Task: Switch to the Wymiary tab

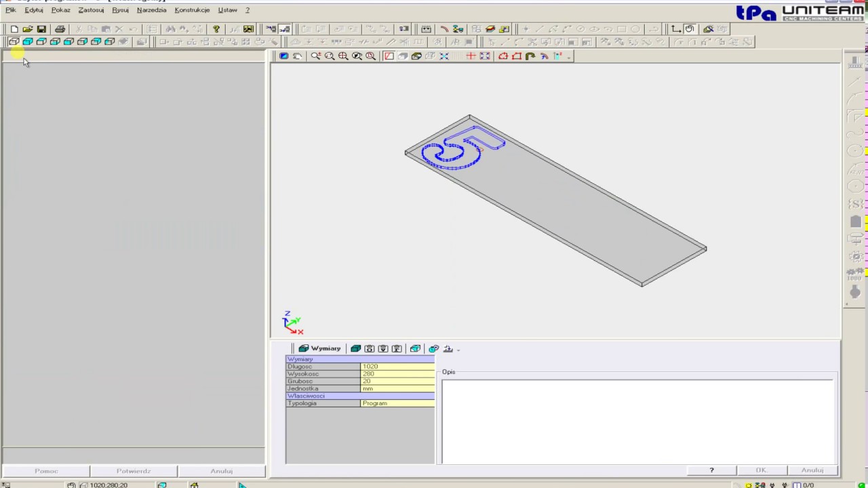Action: click(319, 348)
